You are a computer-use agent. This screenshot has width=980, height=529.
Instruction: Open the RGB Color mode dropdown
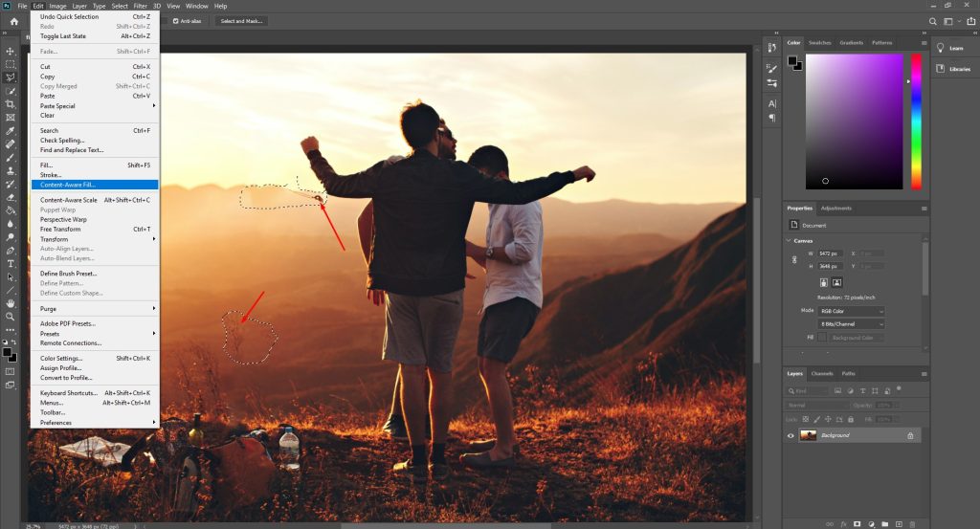(851, 311)
